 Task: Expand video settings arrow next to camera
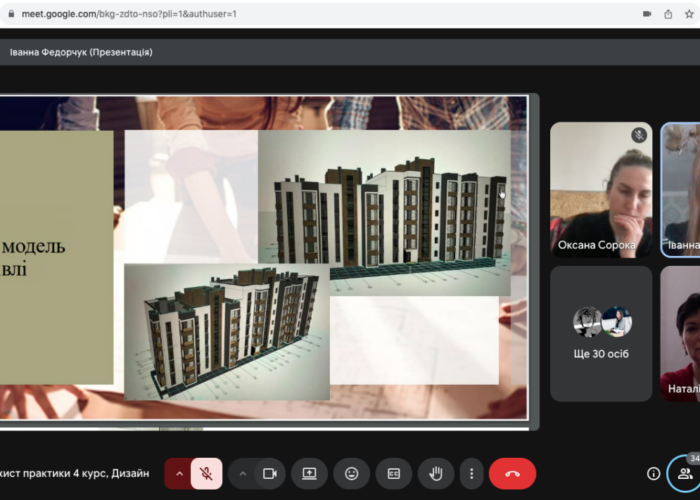pyautogui.click(x=242, y=473)
